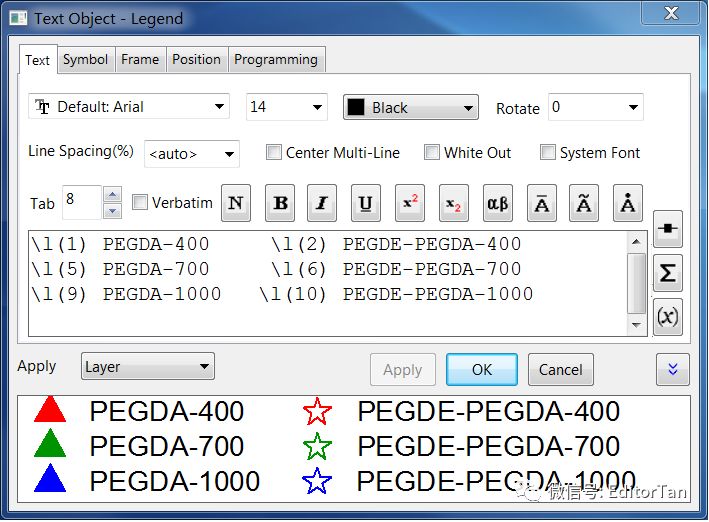The height and width of the screenshot is (522, 709).
Task: Click PEGDA-1000 label in the preview
Action: [175, 481]
